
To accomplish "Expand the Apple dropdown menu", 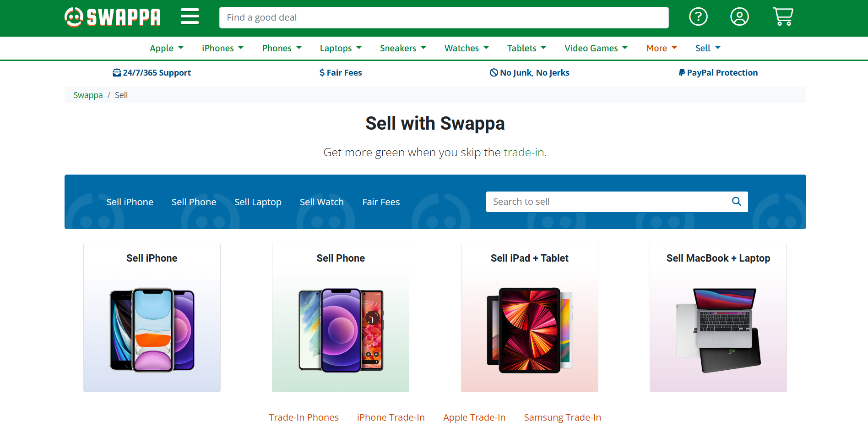I will (x=166, y=48).
